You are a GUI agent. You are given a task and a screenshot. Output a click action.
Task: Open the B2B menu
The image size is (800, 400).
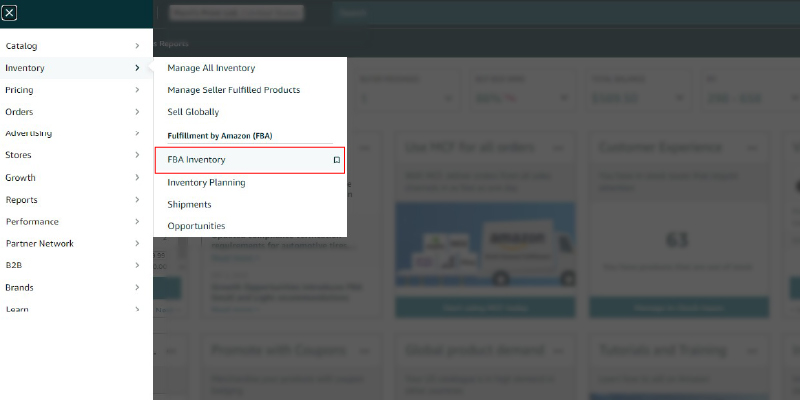(x=14, y=265)
